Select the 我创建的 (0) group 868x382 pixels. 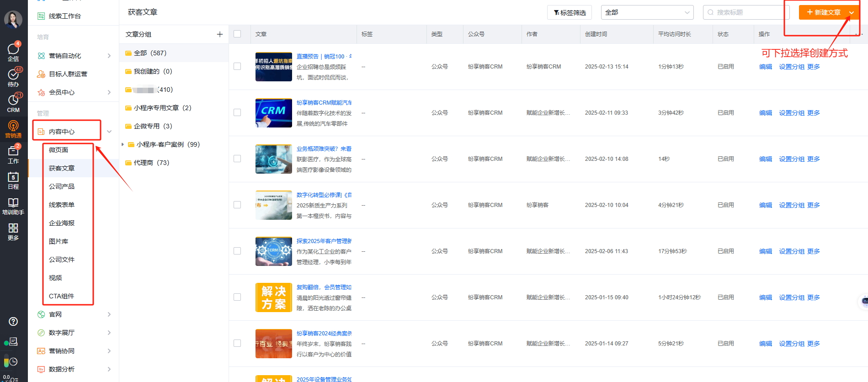tap(153, 71)
